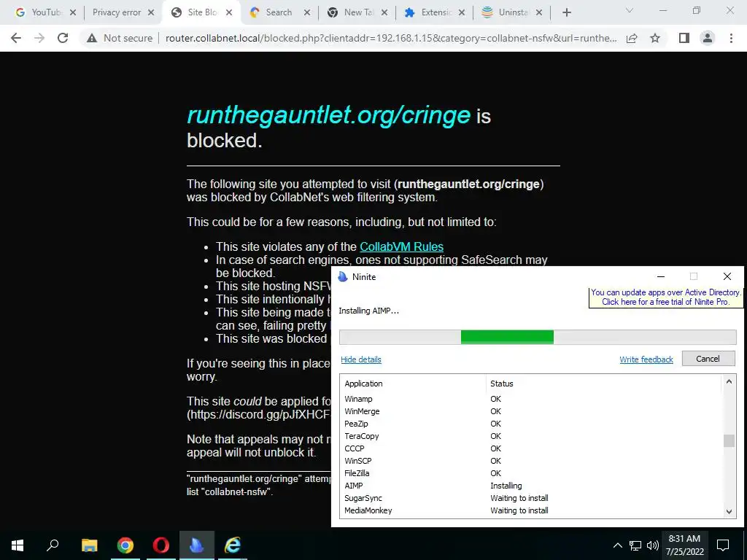747x560 pixels.
Task: Switch to the Extensions tab
Action: tap(436, 12)
